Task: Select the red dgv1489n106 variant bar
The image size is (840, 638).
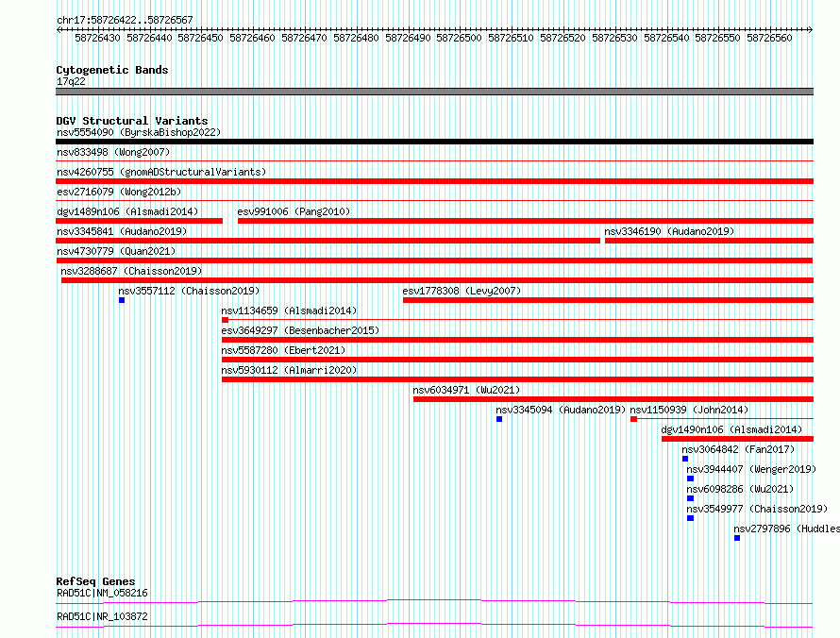Action: 140,221
